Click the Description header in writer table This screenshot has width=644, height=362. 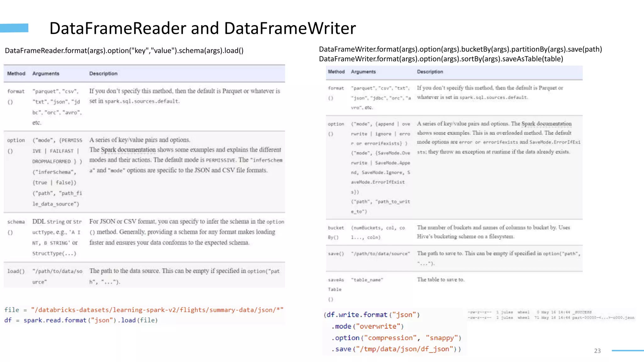[430, 72]
